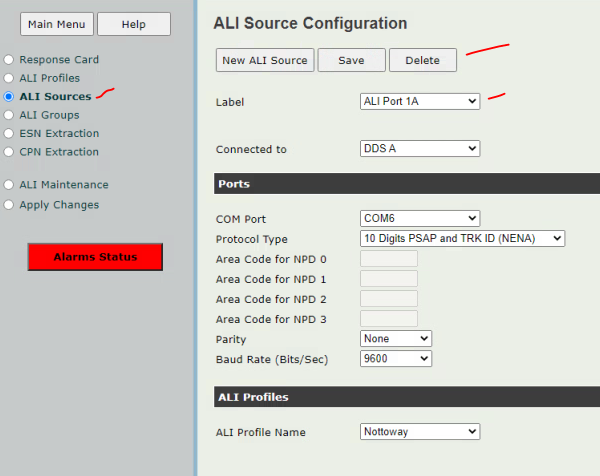Open the COM Port dropdown
Screen dimensions: 600x476
[x=420, y=218]
